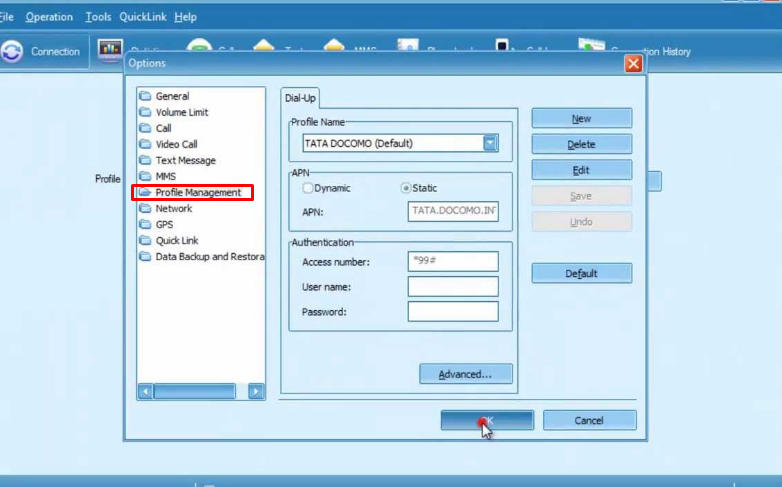Screen dimensions: 782x487
Task: Open Data Backup and Restore settings
Action: pyautogui.click(x=209, y=256)
